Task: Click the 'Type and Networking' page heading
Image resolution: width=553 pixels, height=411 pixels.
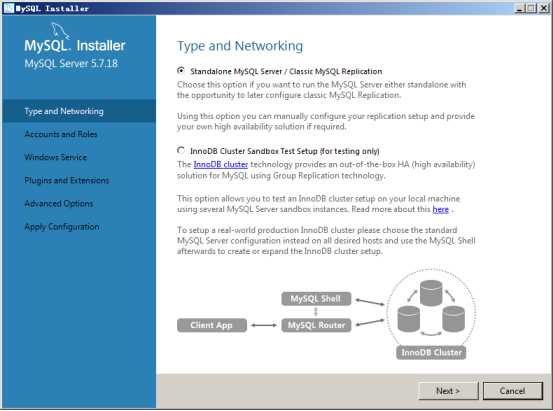Action: coord(240,46)
